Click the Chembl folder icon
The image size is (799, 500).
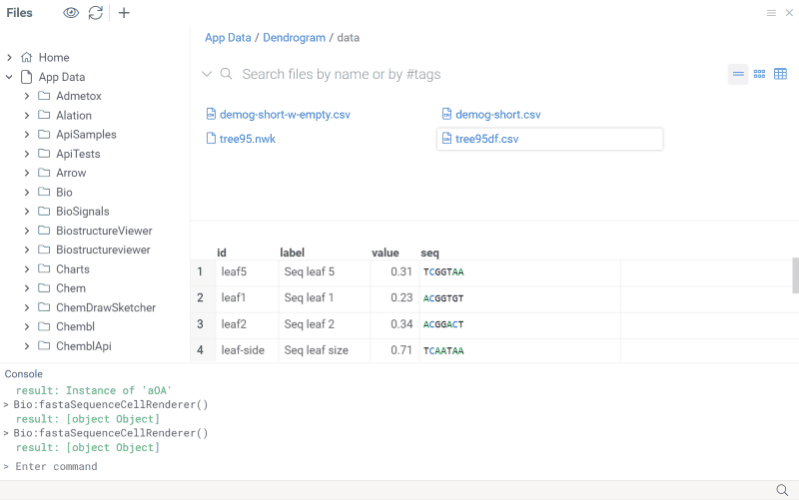click(x=44, y=327)
